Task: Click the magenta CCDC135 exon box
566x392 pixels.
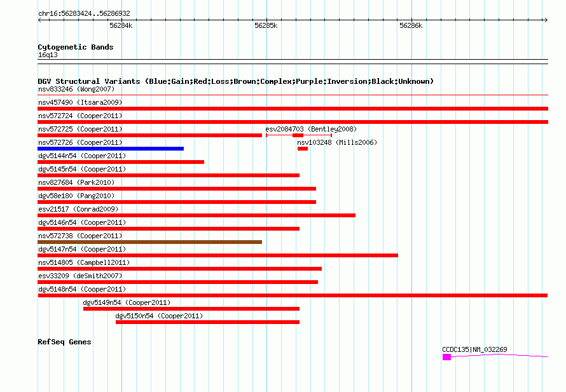Action: tap(447, 357)
